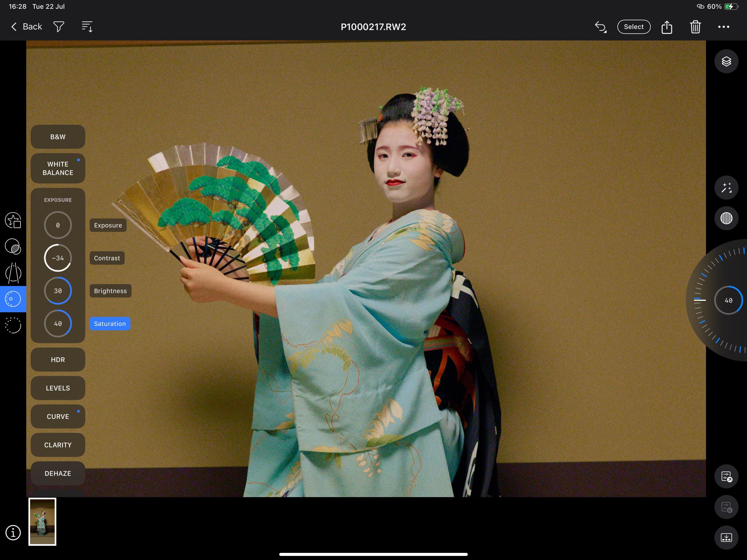Click the highlighted Saturation label
The width and height of the screenshot is (747, 560).
[110, 323]
